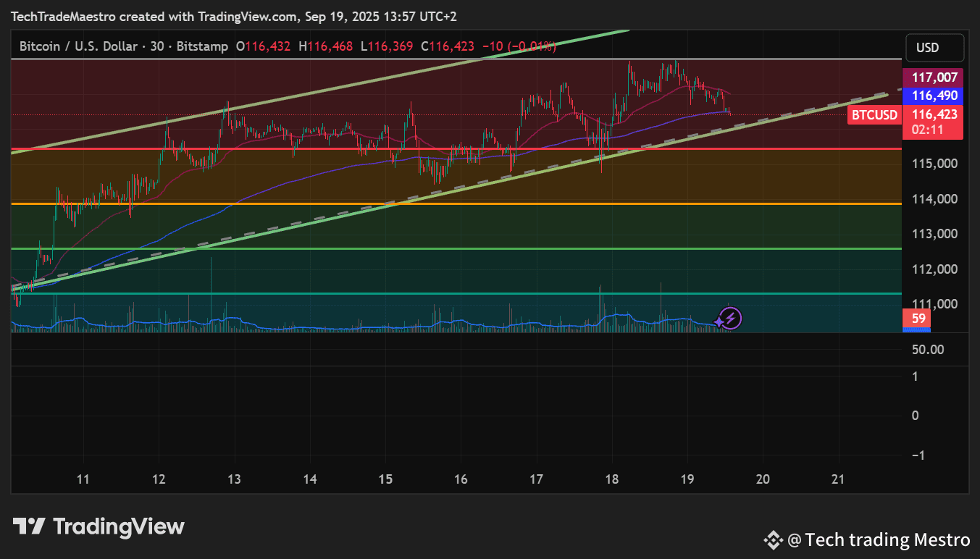Screen dimensions: 980x559
Task: Click the Bitcoin / U.S. Dollar symbol title
Action: pyautogui.click(x=78, y=46)
